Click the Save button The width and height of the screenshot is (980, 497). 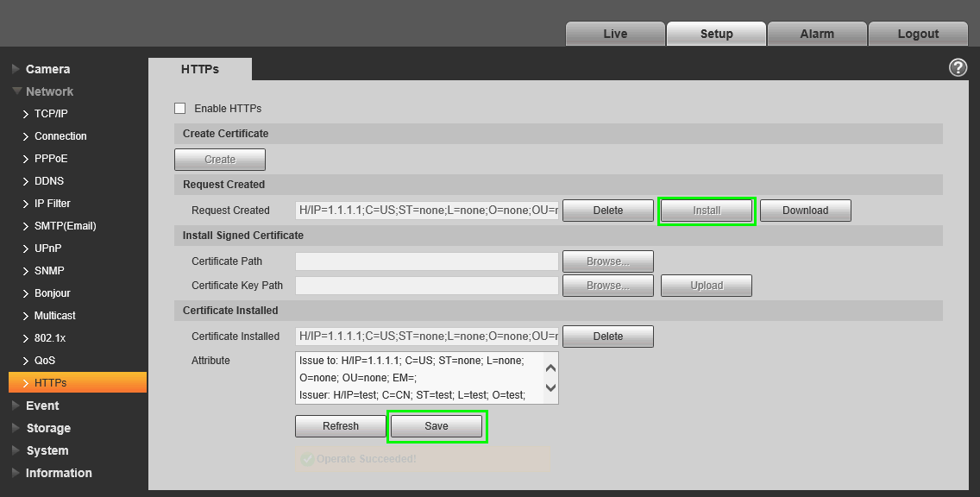[437, 426]
